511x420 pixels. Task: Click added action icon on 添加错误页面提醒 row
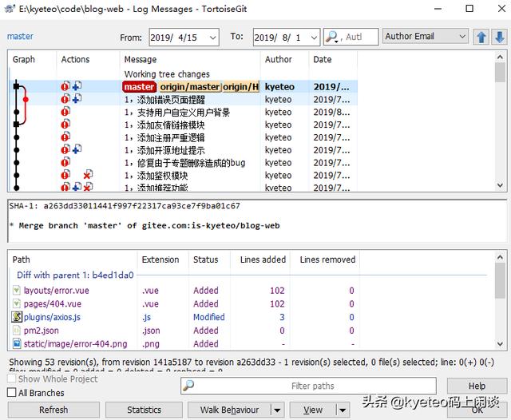(77, 99)
